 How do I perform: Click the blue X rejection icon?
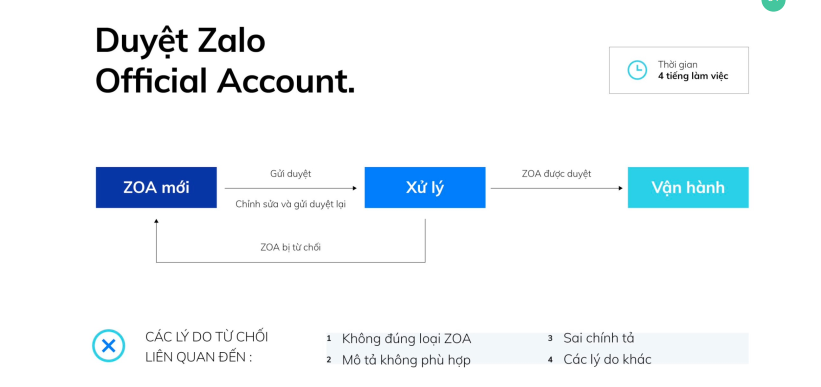point(108,346)
